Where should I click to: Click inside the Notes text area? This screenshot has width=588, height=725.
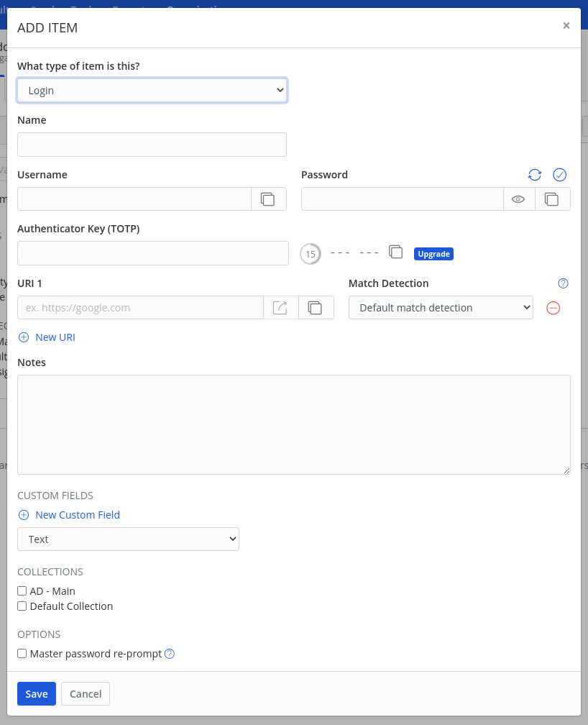point(294,424)
